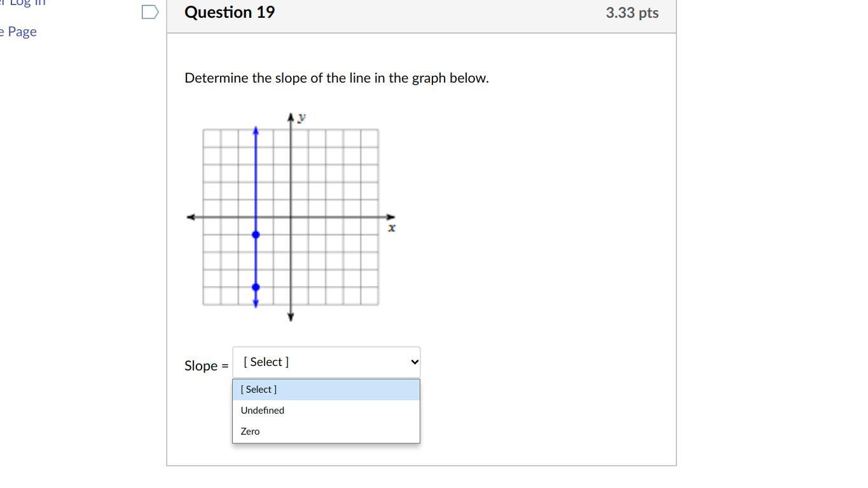868x488 pixels.
Task: Choose the Zero option in the list
Action: (251, 431)
